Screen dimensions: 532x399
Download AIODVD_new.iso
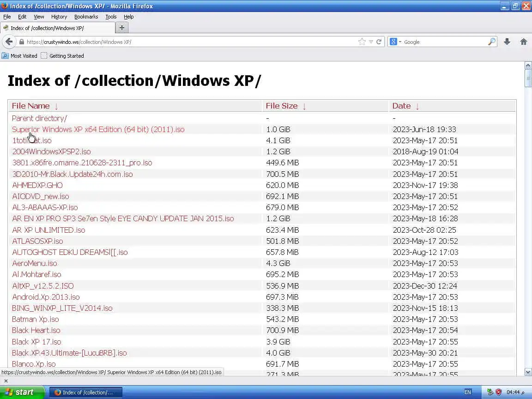[40, 196]
